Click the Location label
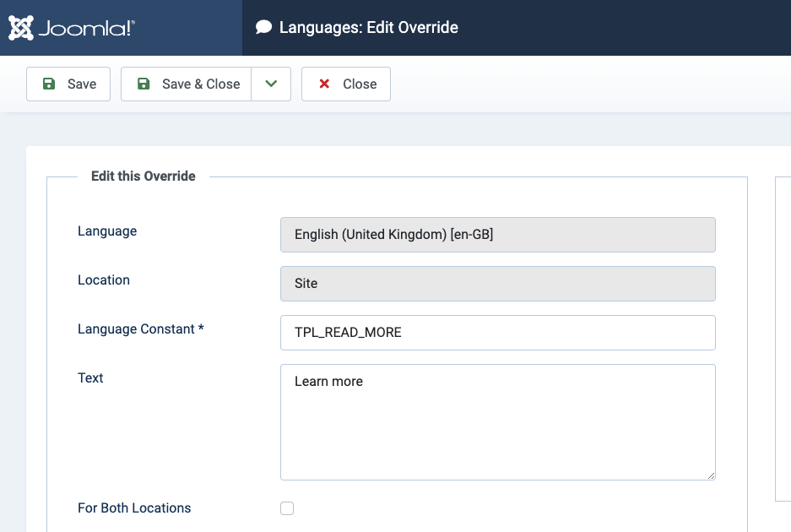This screenshot has height=532, width=791. point(104,280)
